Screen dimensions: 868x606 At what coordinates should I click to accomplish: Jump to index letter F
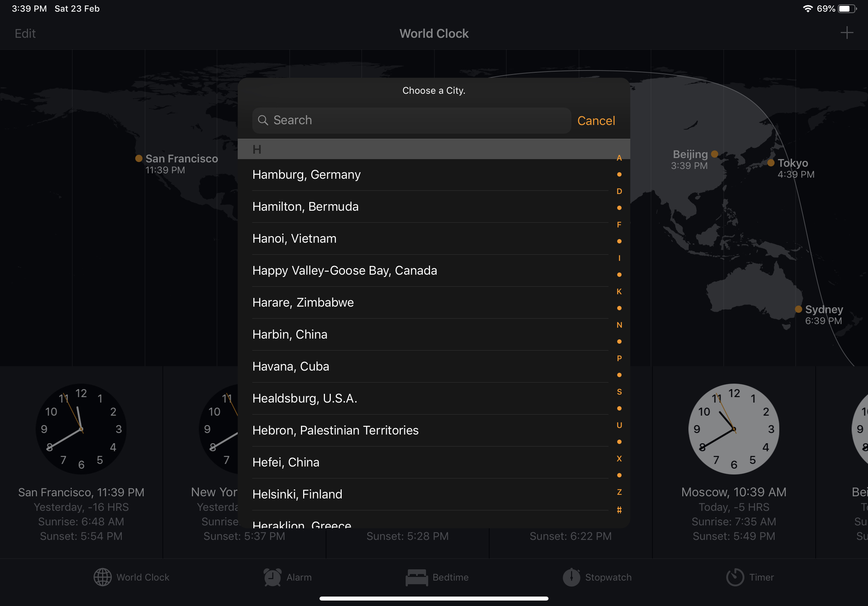coord(619,225)
